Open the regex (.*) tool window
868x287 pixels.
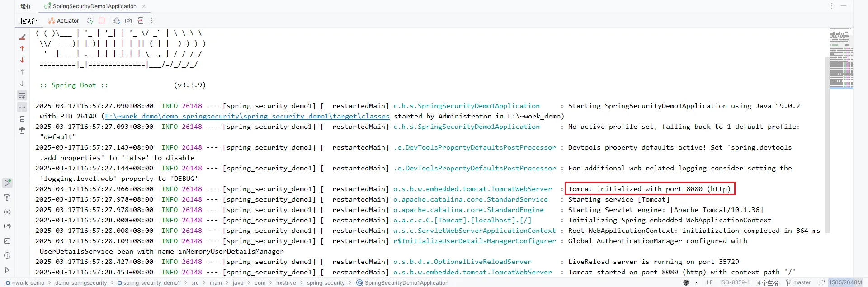7,226
